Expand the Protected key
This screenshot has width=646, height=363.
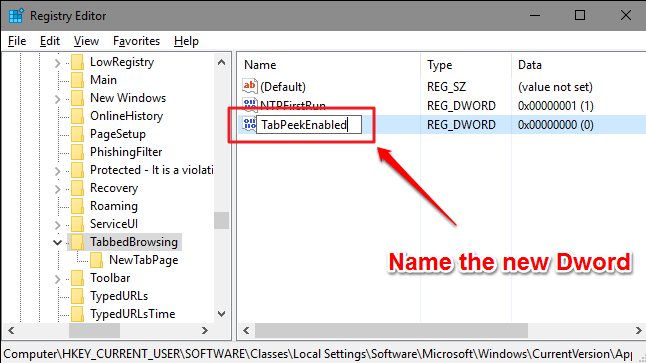pos(57,171)
